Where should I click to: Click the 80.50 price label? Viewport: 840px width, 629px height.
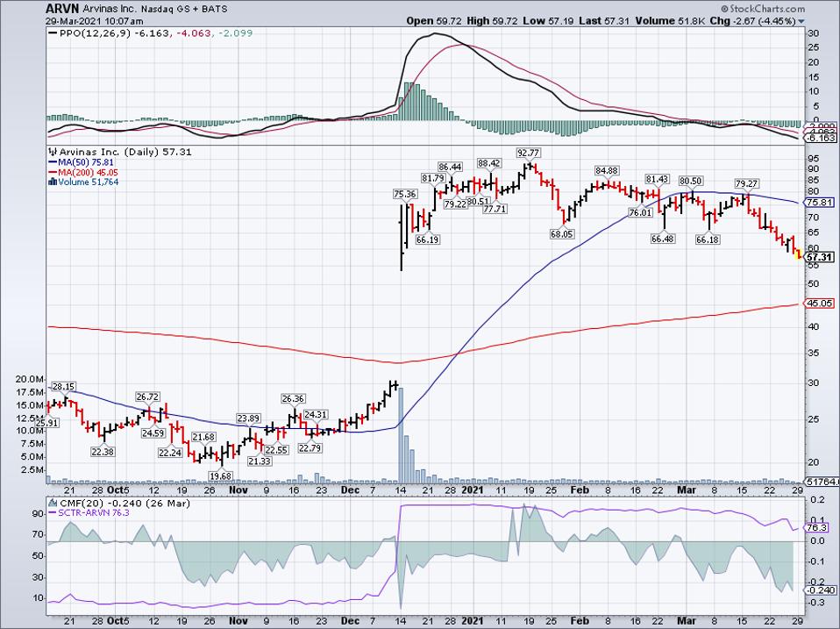pos(691,181)
